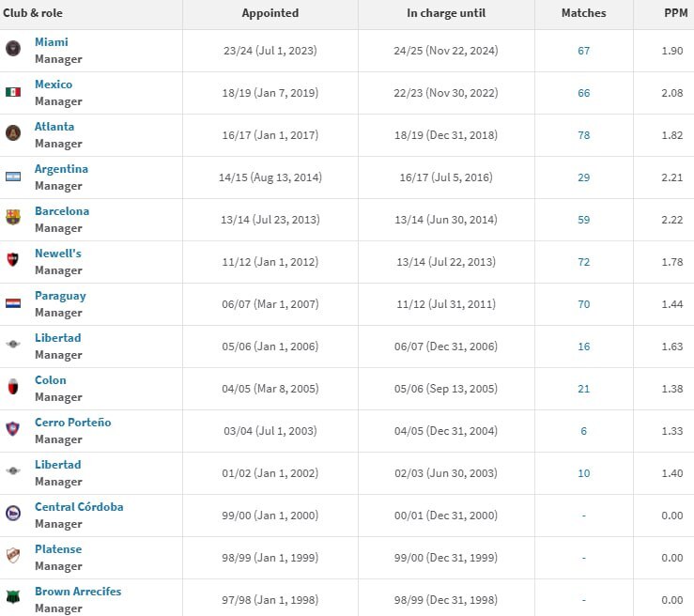Click the Miami club crest icon
Image resolution: width=694 pixels, height=616 pixels.
[x=13, y=49]
